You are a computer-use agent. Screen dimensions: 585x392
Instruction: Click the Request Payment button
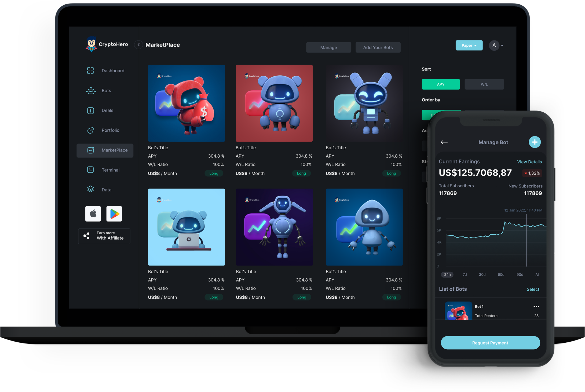tap(489, 343)
